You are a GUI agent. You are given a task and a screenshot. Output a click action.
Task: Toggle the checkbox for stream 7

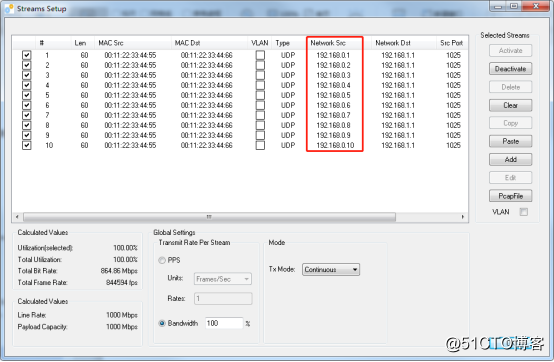point(26,115)
